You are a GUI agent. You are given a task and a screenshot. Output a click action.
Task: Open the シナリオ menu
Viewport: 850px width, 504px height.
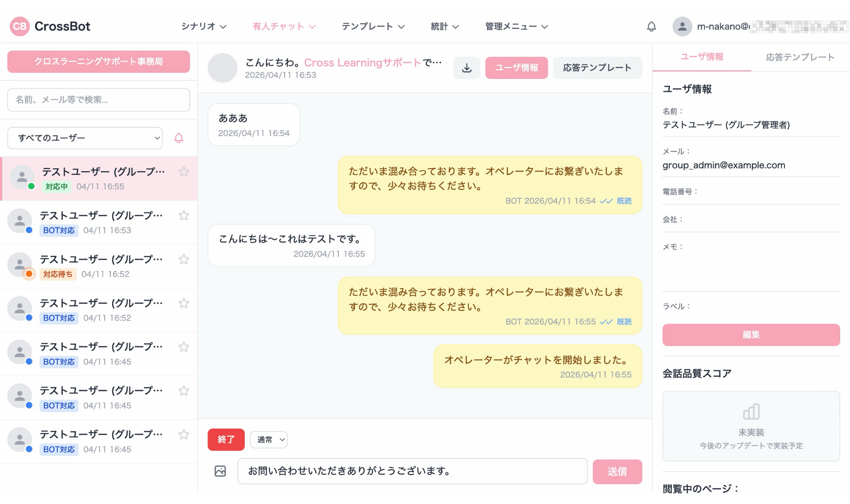(203, 27)
